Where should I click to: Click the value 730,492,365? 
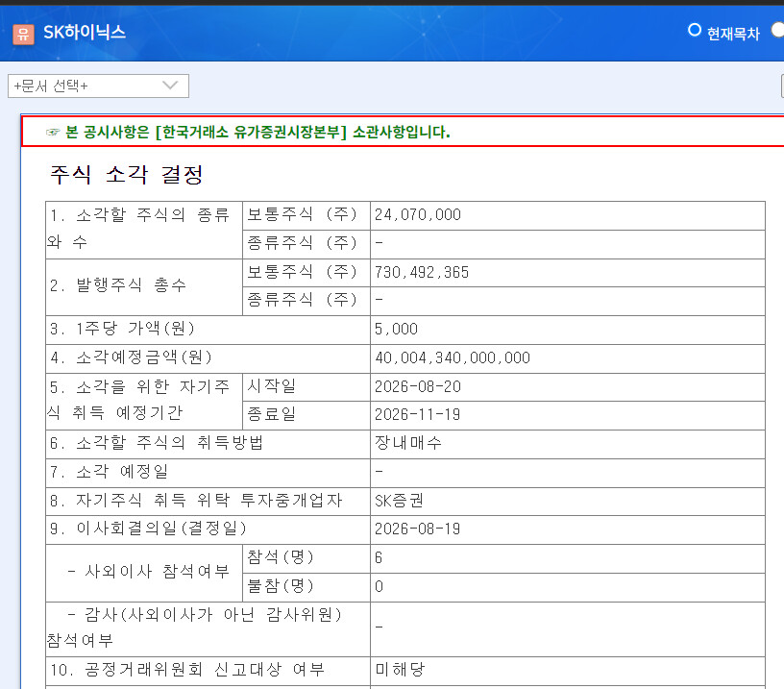pos(422,273)
